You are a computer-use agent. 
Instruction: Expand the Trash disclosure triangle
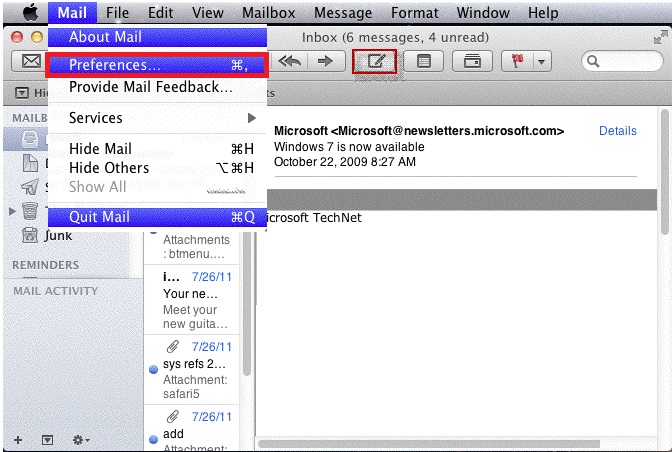12,211
